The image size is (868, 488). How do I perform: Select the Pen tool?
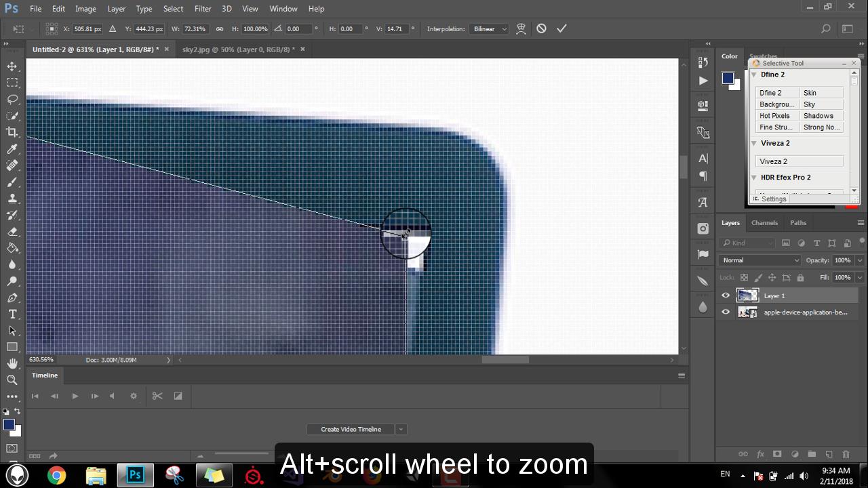pyautogui.click(x=12, y=298)
